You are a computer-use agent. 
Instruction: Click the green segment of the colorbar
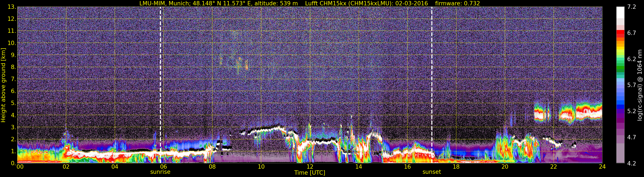click(620, 68)
